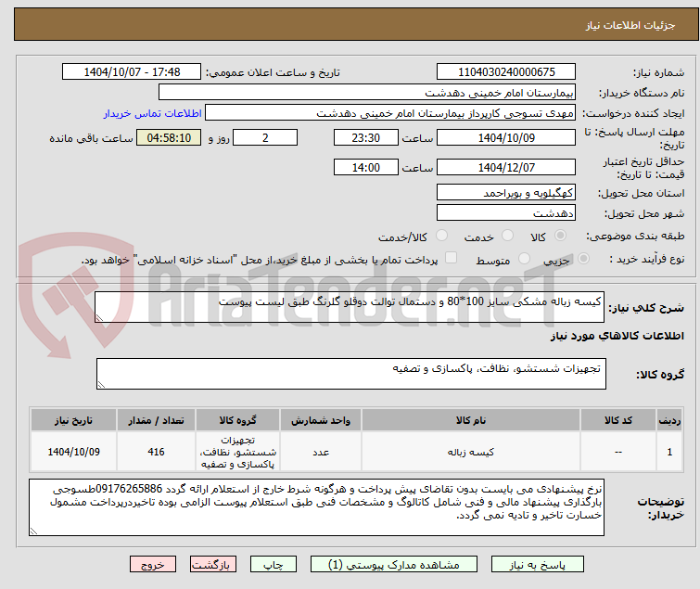This screenshot has height=589, width=700.
Task: Click the province field کهگیلویه و بویراحمد
Action: [506, 192]
